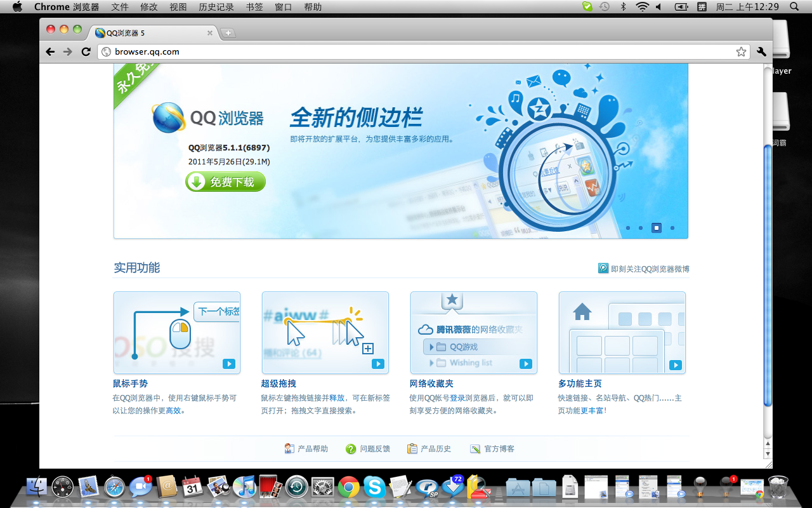
Task: Open the 视图 menu
Action: point(178,7)
